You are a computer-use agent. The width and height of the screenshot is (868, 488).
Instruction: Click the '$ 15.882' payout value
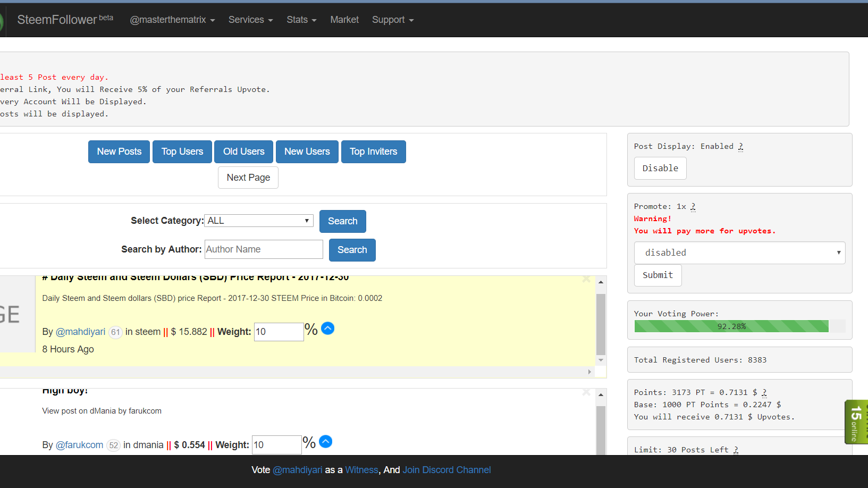(x=189, y=332)
